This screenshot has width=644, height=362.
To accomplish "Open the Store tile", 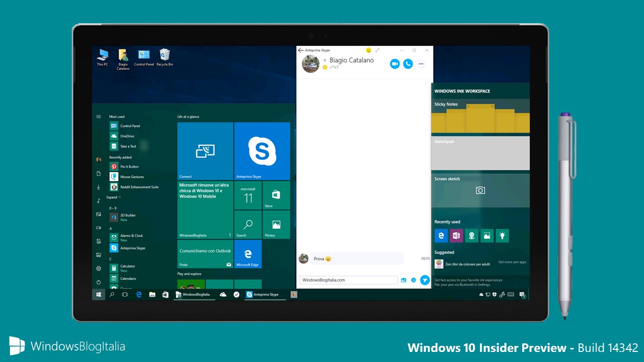I will click(x=276, y=195).
